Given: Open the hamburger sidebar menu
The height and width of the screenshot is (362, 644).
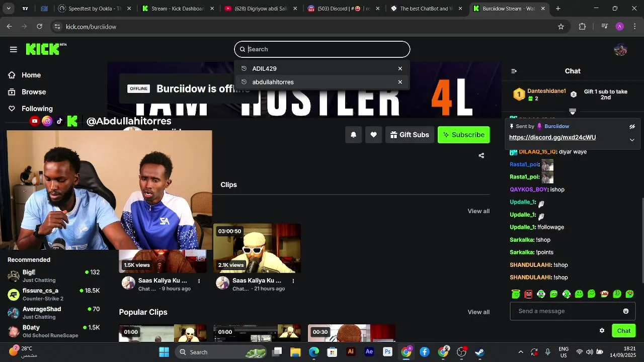Looking at the screenshot, I should [x=14, y=49].
